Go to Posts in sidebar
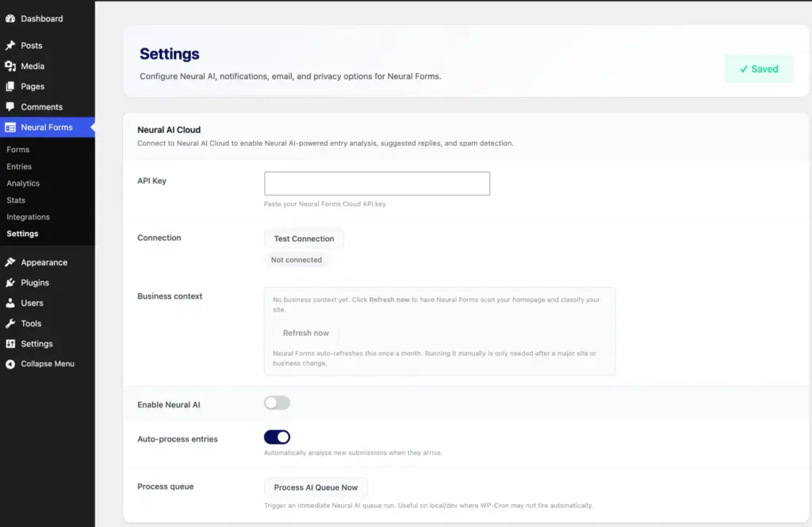This screenshot has width=812, height=527. click(32, 45)
